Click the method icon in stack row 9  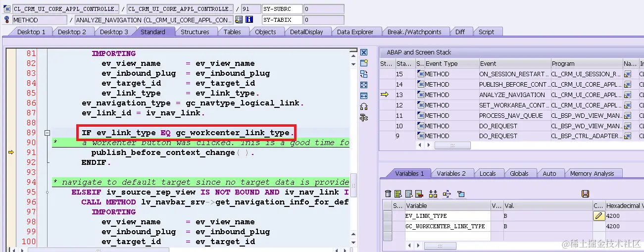click(x=421, y=136)
